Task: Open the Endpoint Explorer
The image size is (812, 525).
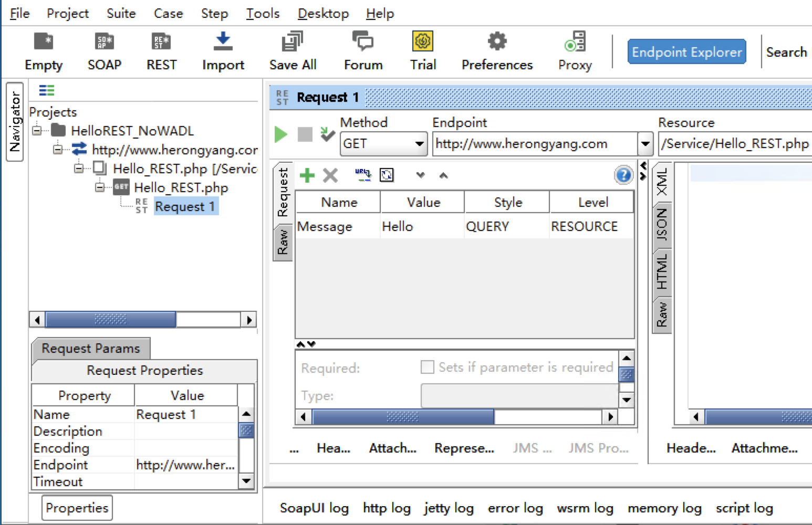Action: coord(686,52)
